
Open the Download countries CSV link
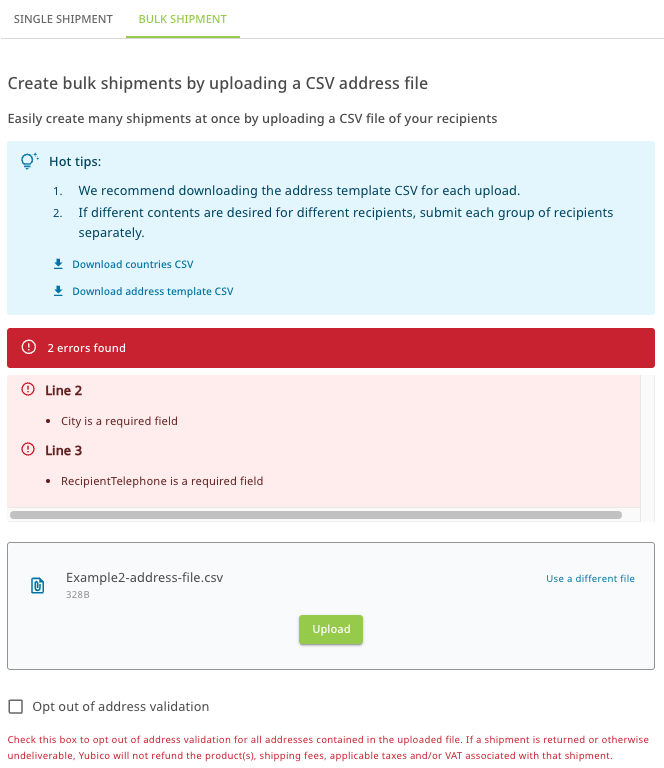click(132, 264)
